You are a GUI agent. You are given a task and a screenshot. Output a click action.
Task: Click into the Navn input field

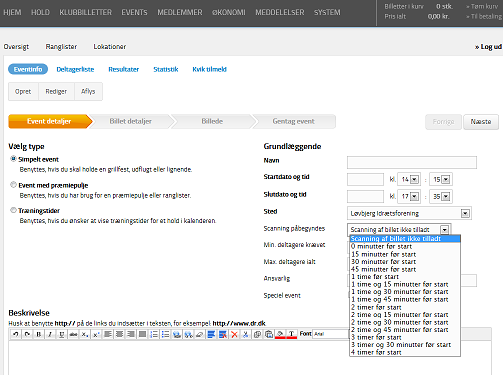[412, 162]
